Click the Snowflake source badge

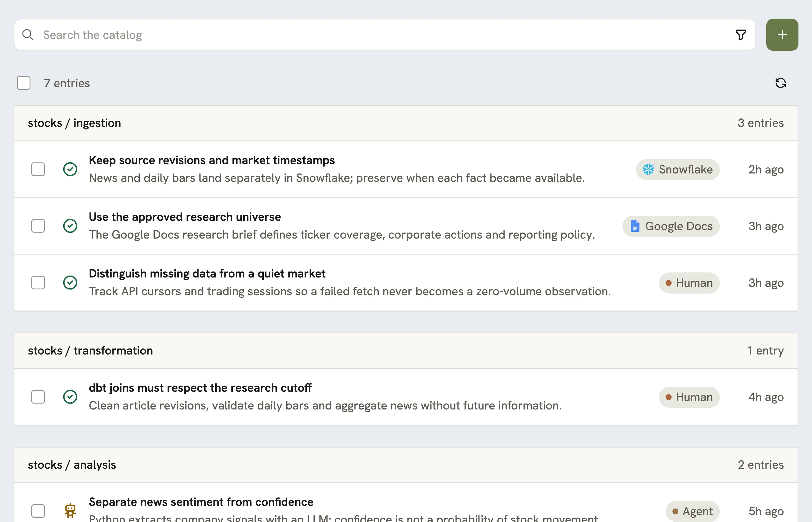[677, 169]
